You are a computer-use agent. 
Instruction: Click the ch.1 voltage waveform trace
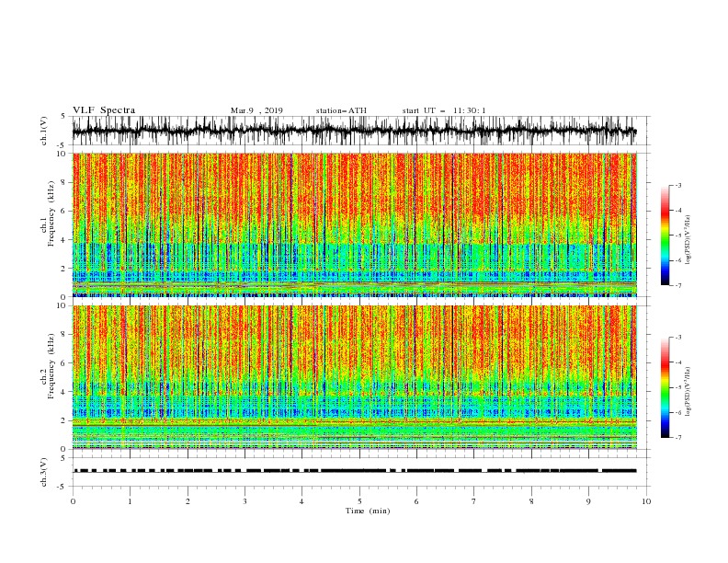click(354, 131)
